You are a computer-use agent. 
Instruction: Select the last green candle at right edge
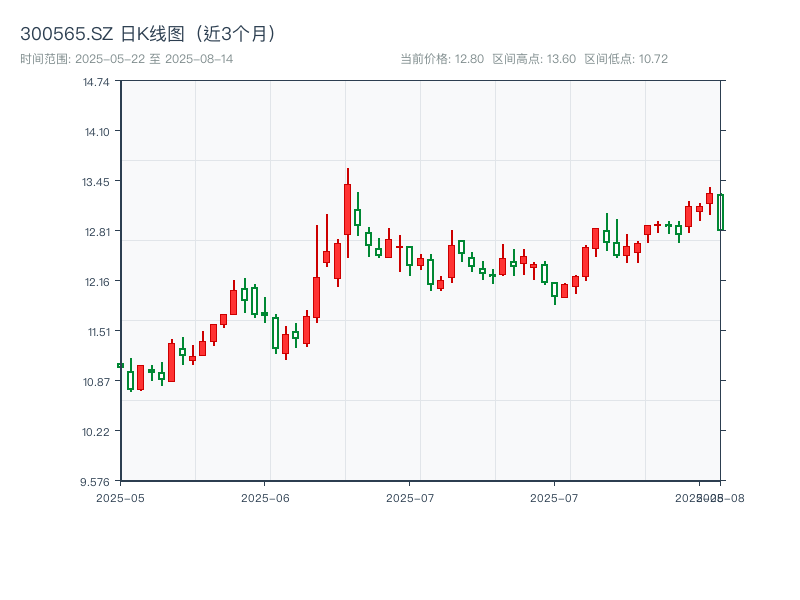click(x=720, y=212)
